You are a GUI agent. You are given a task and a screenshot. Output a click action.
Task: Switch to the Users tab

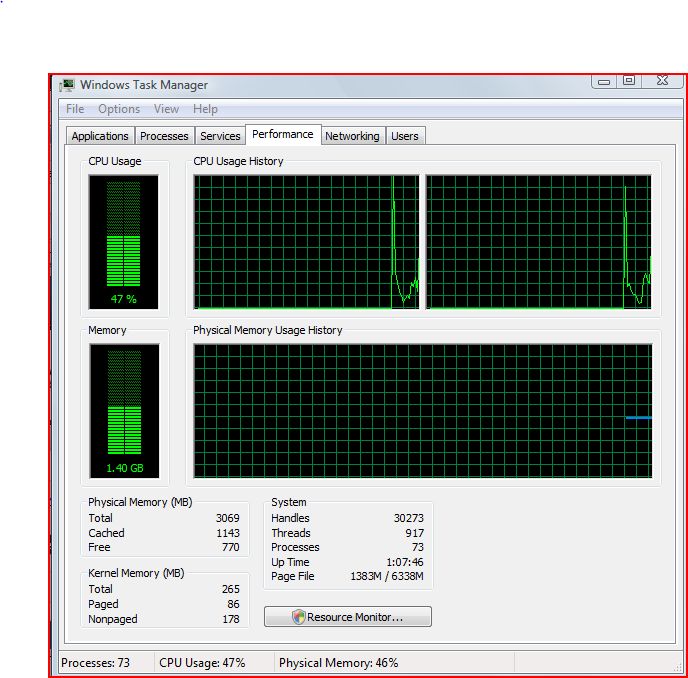coord(405,136)
